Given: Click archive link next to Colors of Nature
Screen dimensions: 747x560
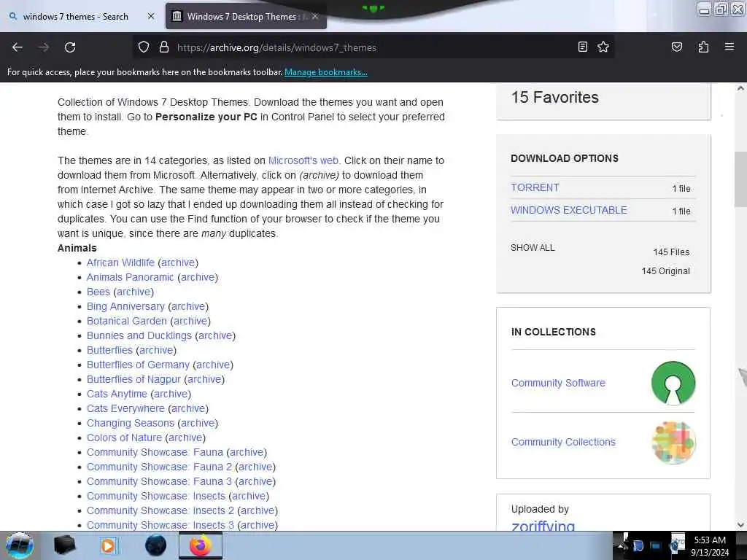Looking at the screenshot, I should click(x=185, y=437).
